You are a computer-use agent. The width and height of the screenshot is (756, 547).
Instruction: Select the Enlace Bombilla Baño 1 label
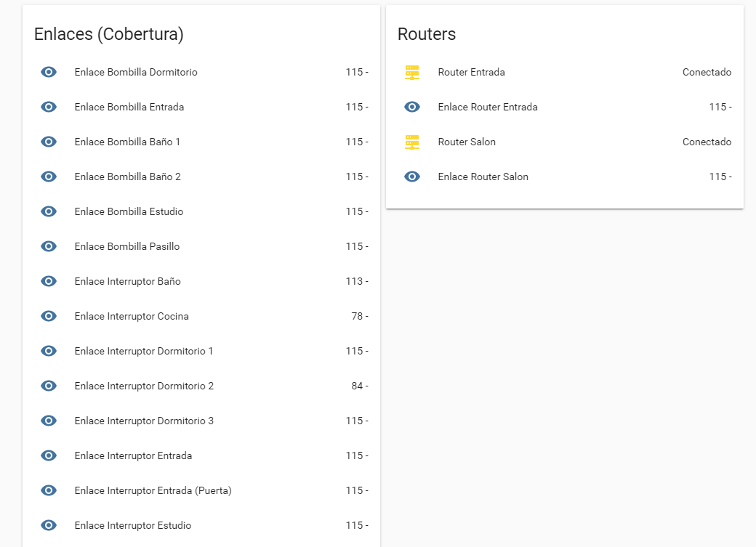(127, 142)
